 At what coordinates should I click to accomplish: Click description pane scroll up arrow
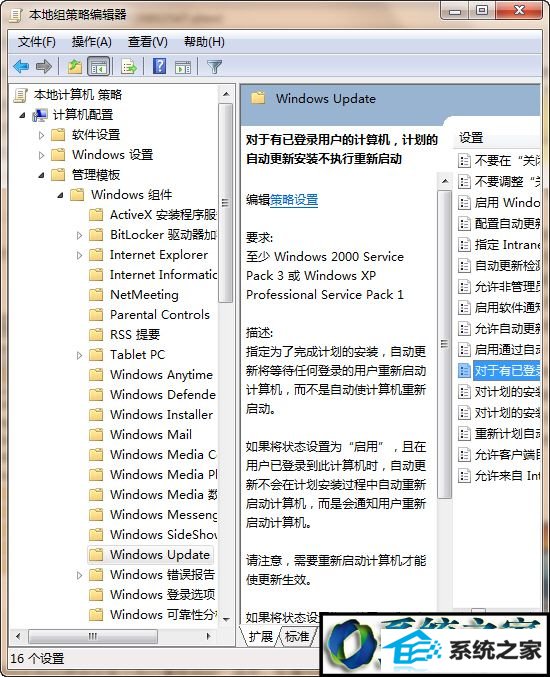445,181
